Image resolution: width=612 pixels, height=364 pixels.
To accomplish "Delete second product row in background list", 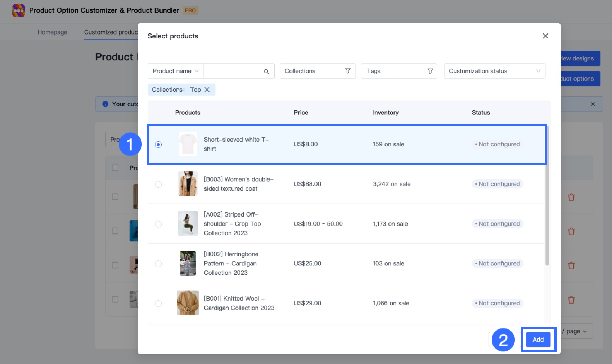I will tap(571, 231).
